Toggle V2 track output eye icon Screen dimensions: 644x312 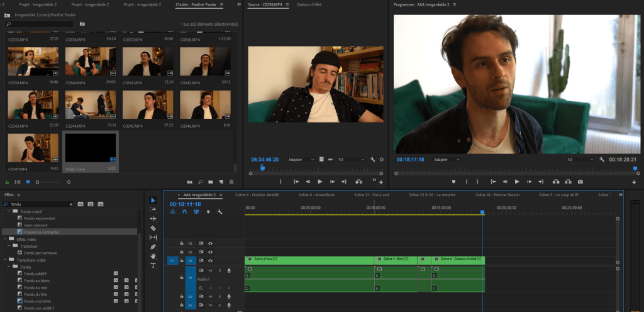tap(210, 252)
